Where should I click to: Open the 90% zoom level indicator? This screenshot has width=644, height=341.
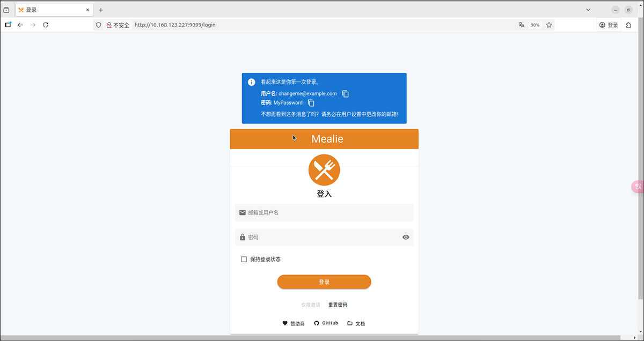coord(535,25)
